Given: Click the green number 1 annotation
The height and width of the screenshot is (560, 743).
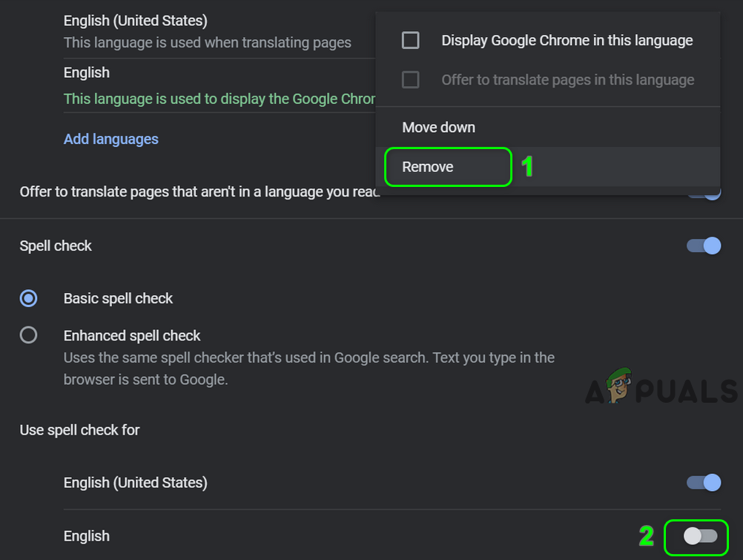Looking at the screenshot, I should pos(527,167).
